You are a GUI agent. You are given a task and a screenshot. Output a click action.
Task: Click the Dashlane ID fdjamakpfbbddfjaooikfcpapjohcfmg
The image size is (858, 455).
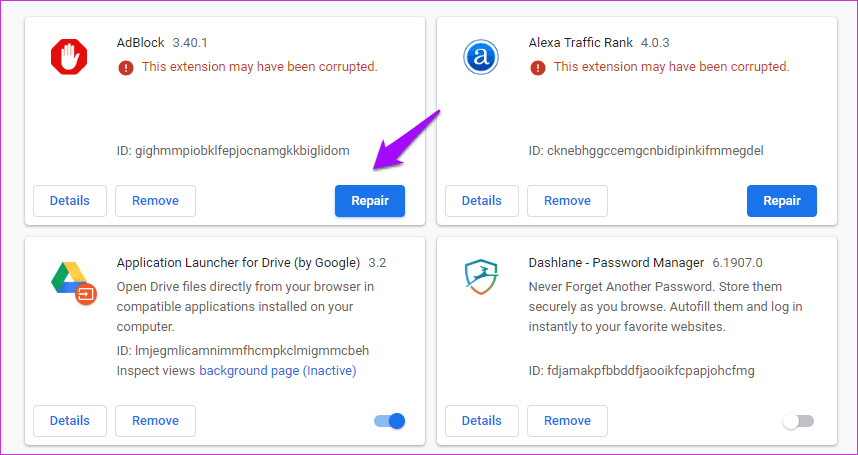pos(641,371)
